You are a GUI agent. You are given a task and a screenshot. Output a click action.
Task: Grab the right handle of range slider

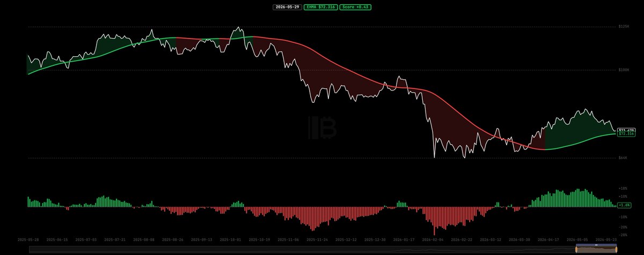coord(616,249)
